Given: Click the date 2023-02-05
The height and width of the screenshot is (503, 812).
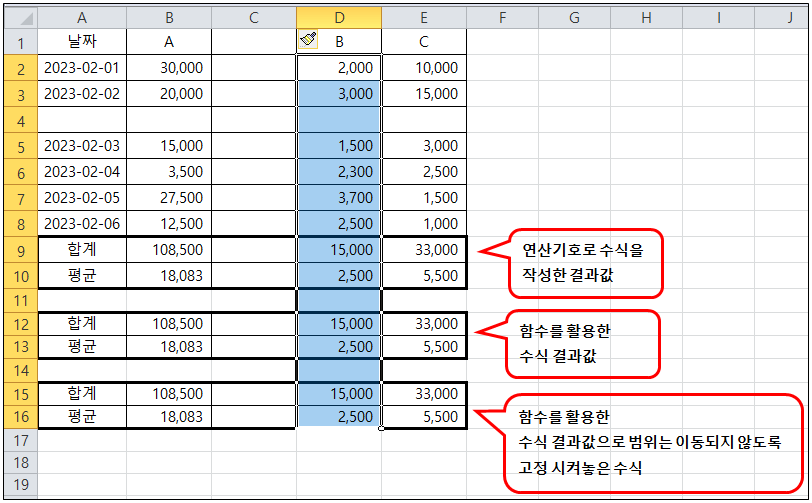Looking at the screenshot, I should 82,197.
